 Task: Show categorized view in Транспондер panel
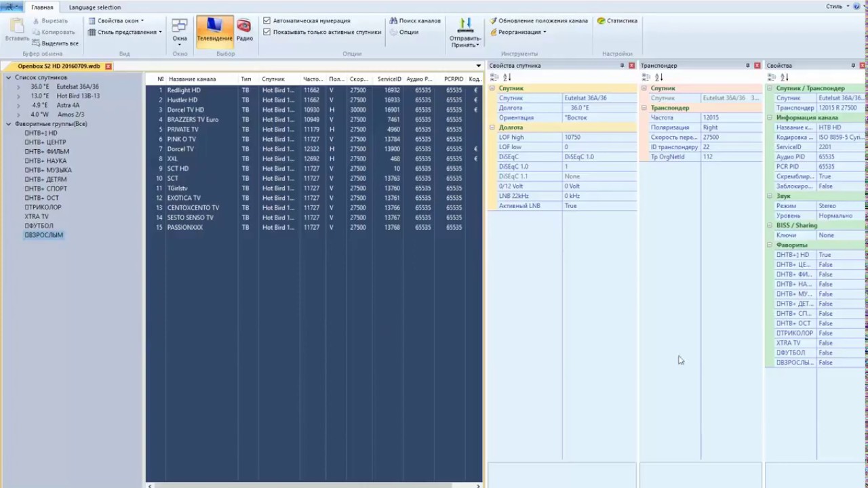tap(646, 77)
